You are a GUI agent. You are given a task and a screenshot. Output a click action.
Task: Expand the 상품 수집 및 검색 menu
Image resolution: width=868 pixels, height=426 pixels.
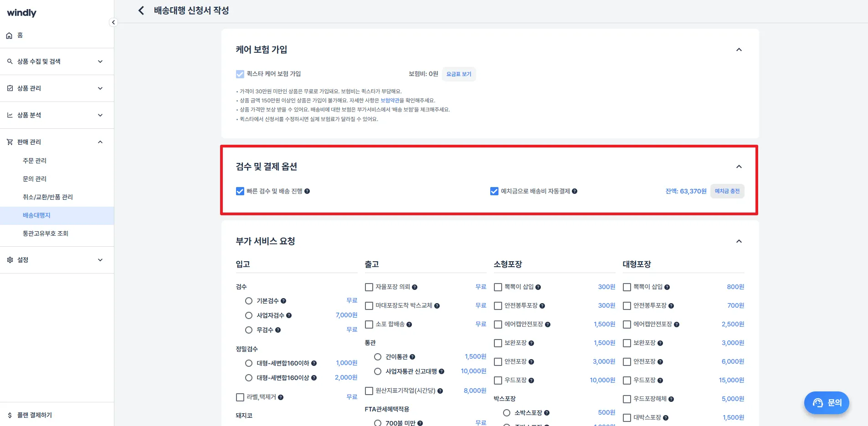tap(57, 61)
